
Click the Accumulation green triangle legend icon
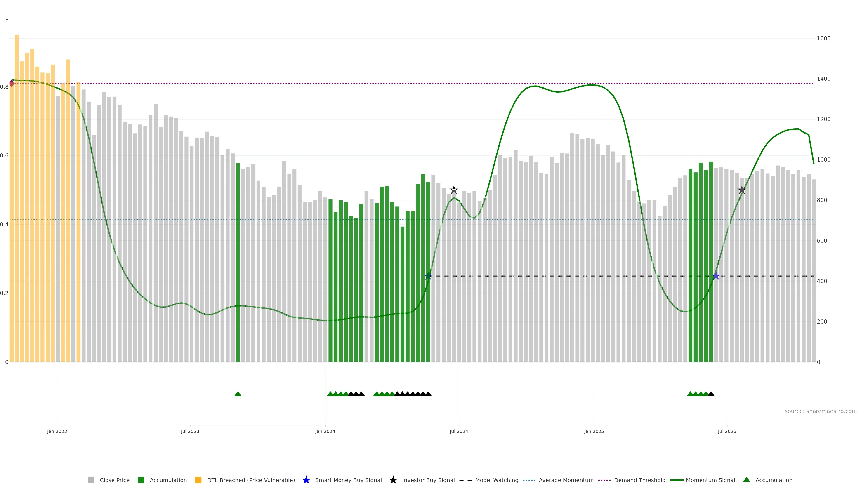coord(746,480)
